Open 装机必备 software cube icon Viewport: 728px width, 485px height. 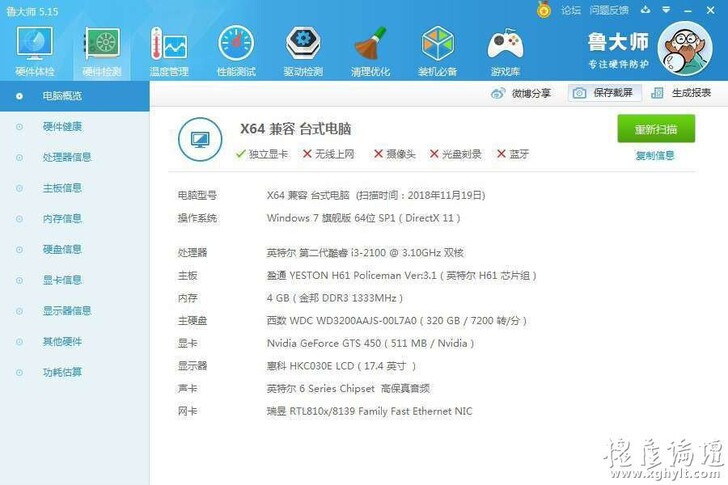[x=437, y=52]
